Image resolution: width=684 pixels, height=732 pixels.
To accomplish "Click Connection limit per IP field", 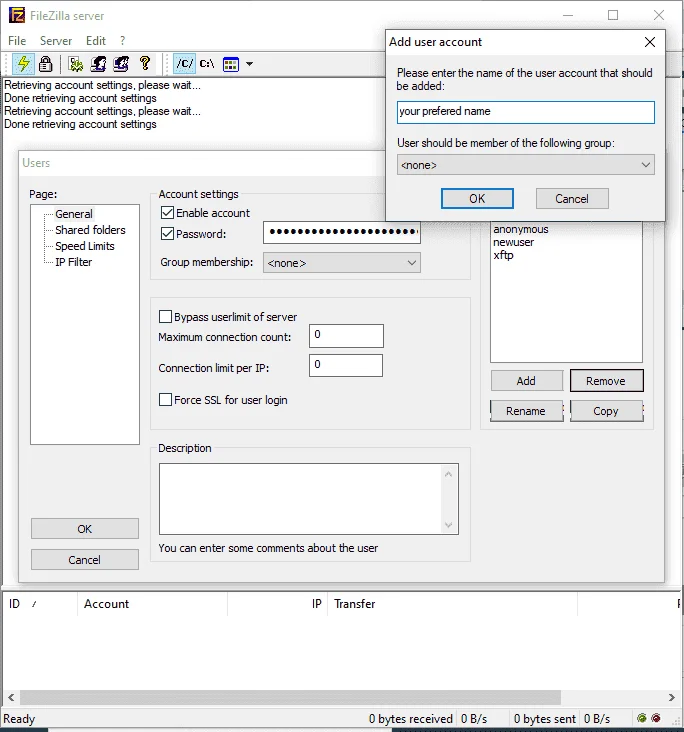I will [346, 366].
